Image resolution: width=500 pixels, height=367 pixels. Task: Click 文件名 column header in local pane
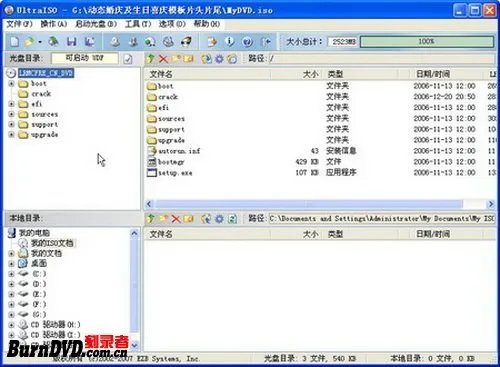[207, 234]
